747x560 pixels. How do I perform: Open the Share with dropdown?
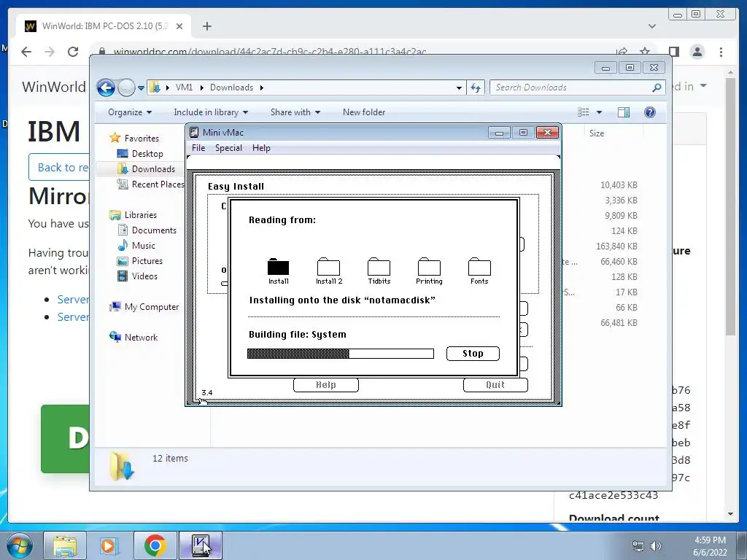[x=295, y=112]
